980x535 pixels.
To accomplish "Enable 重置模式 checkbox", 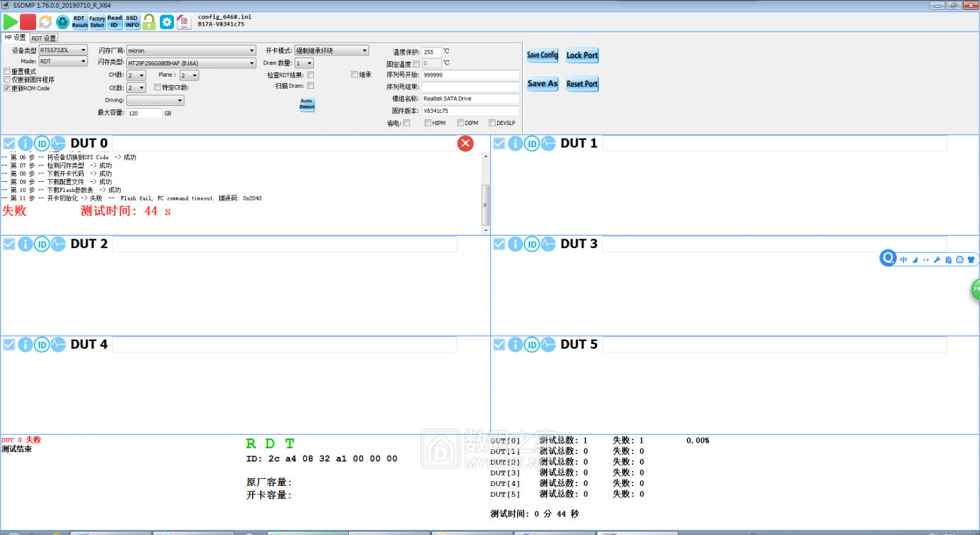I will (x=7, y=72).
